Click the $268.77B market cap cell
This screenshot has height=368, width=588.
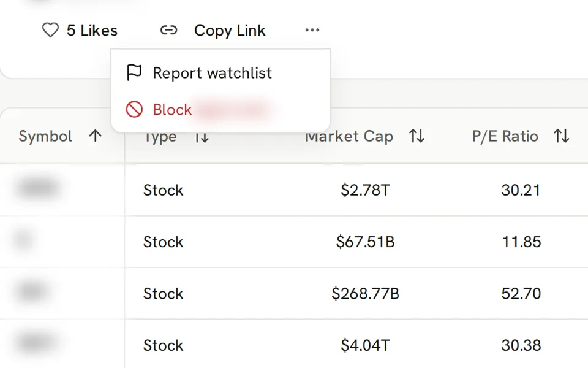365,294
